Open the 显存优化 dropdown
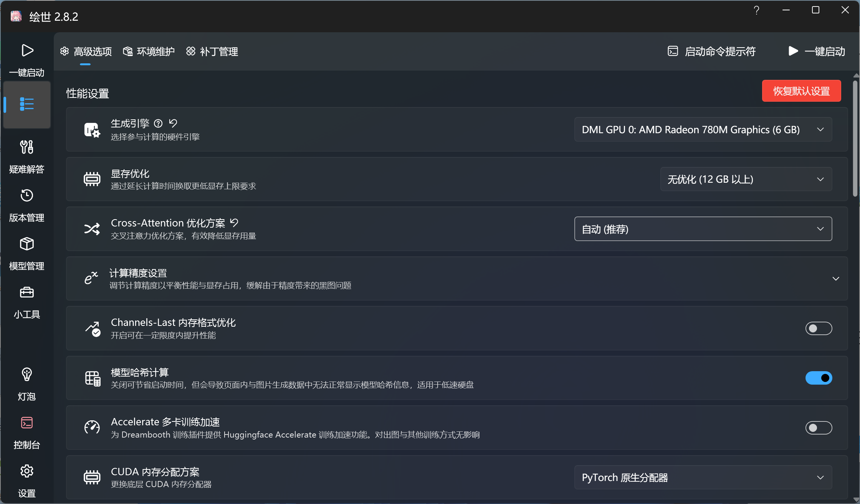The height and width of the screenshot is (504, 860). tap(746, 179)
